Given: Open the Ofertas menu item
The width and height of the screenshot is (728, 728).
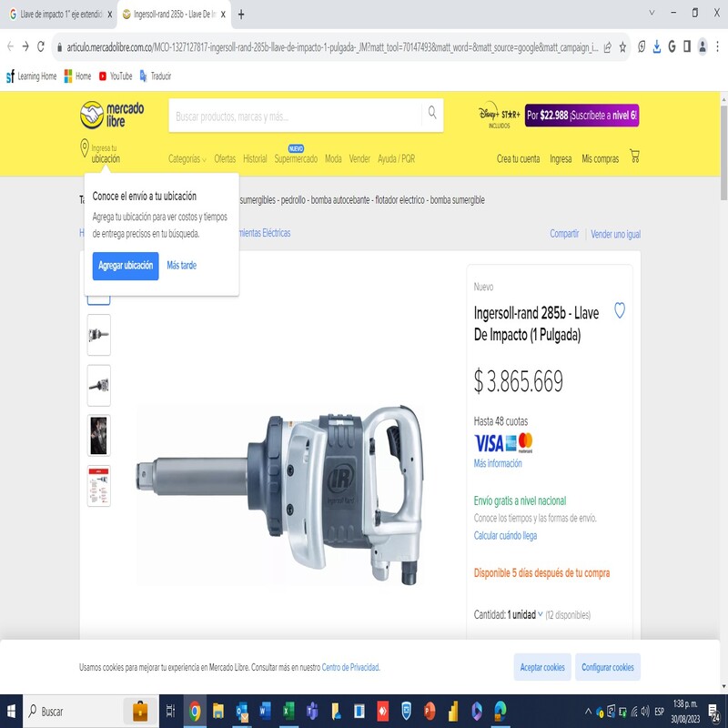Looking at the screenshot, I should 225,158.
